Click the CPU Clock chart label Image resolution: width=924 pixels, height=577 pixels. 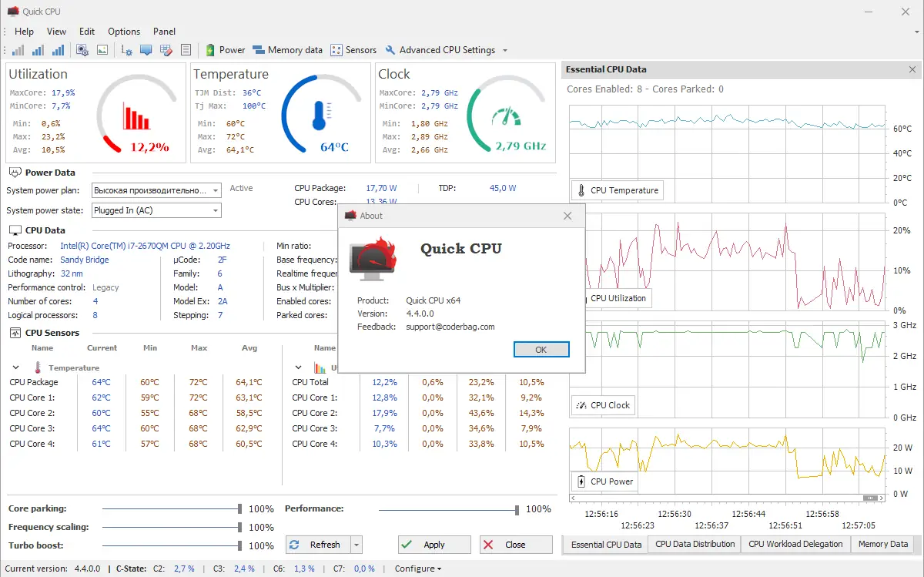coord(603,405)
